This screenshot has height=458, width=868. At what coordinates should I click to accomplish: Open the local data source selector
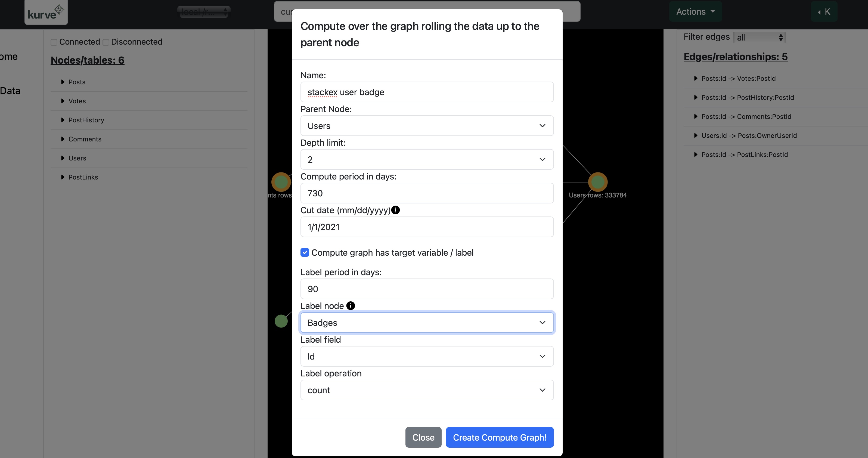click(204, 12)
